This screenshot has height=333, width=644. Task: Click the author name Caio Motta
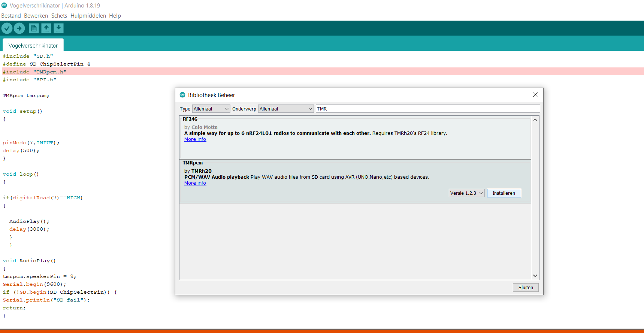point(205,127)
